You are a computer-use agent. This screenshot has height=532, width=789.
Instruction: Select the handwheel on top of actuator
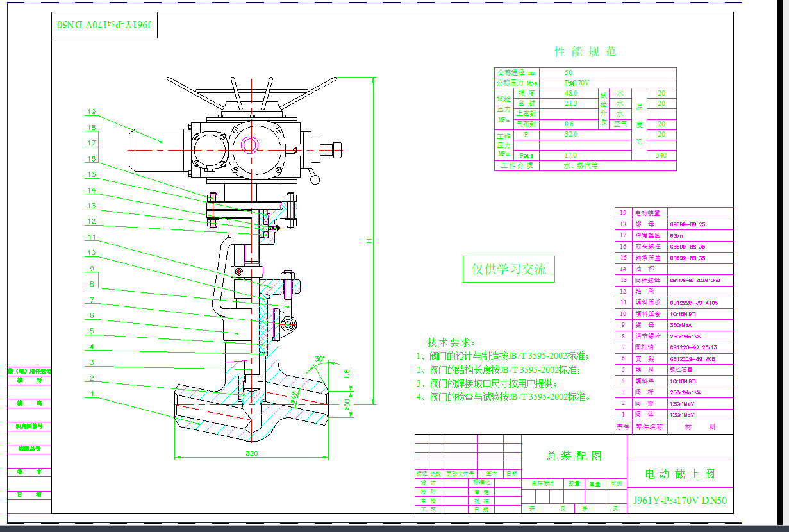click(x=252, y=94)
